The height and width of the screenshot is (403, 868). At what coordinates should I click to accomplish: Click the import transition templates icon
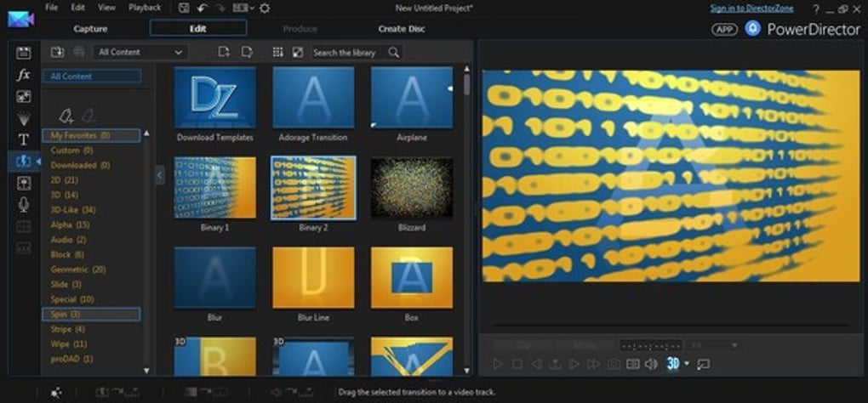(x=57, y=52)
